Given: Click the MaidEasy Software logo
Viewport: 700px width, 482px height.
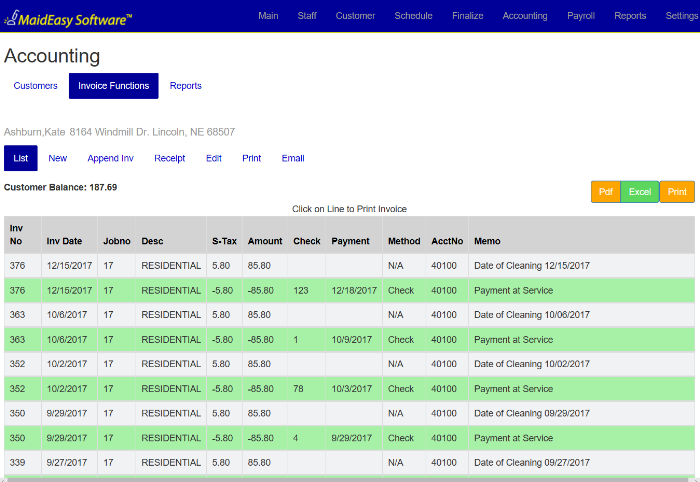Looking at the screenshot, I should click(68, 18).
